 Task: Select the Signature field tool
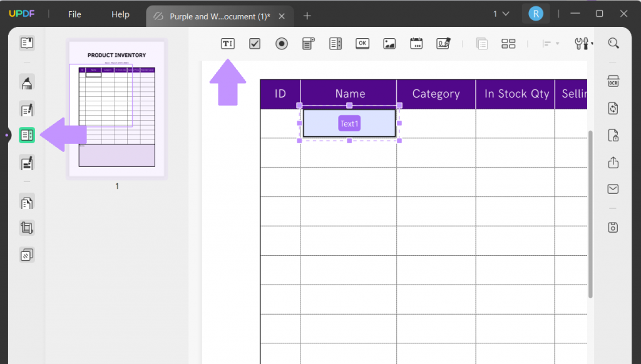coord(443,43)
